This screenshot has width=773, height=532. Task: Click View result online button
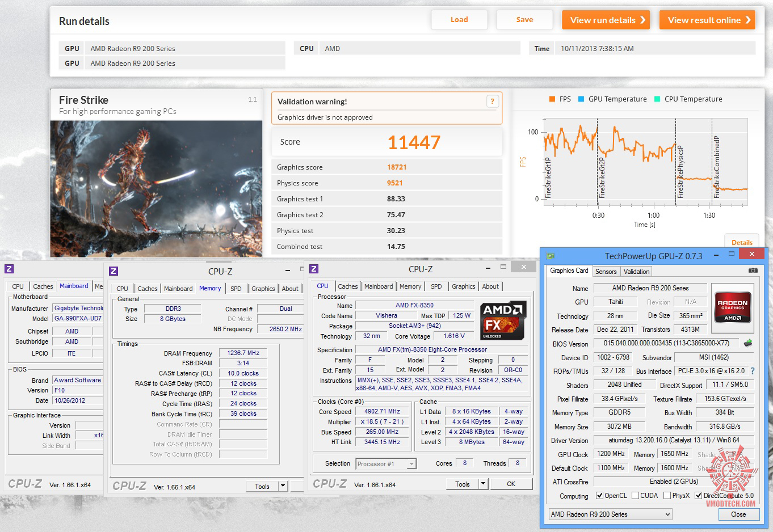[x=707, y=20]
